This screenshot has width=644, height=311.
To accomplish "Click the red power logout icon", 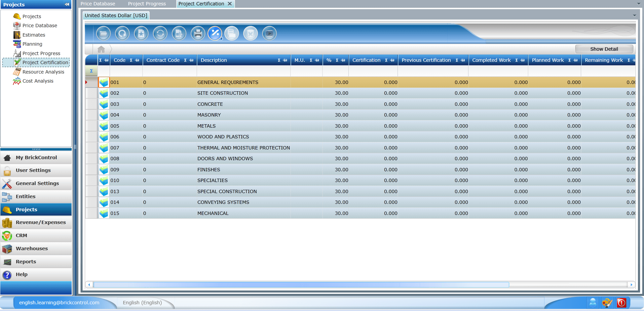I will 621,303.
